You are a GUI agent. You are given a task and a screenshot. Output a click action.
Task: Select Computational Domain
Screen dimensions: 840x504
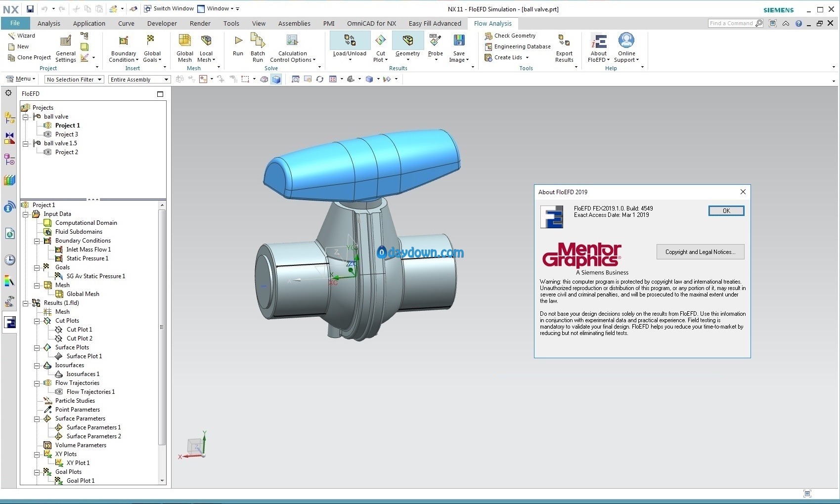(86, 223)
